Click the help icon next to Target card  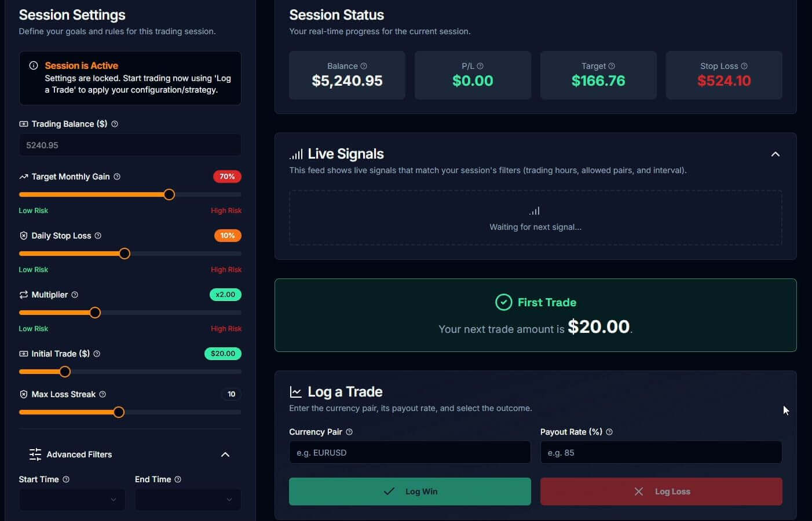(612, 66)
